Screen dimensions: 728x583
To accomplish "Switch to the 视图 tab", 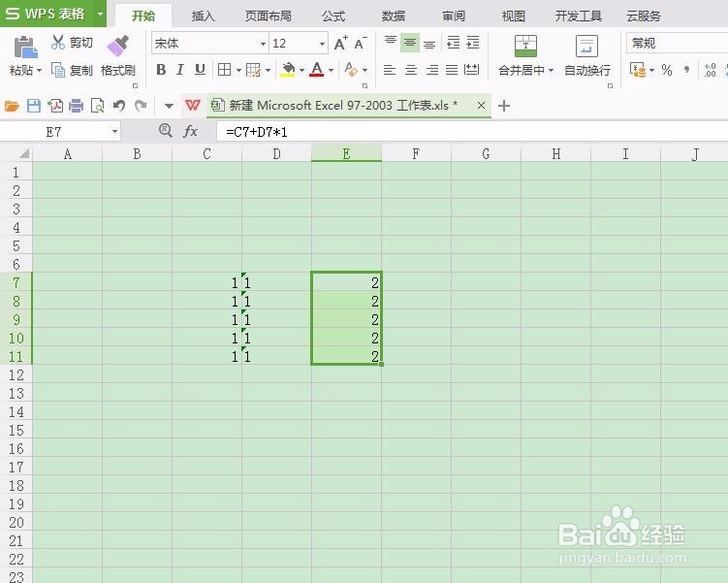I will tap(514, 16).
